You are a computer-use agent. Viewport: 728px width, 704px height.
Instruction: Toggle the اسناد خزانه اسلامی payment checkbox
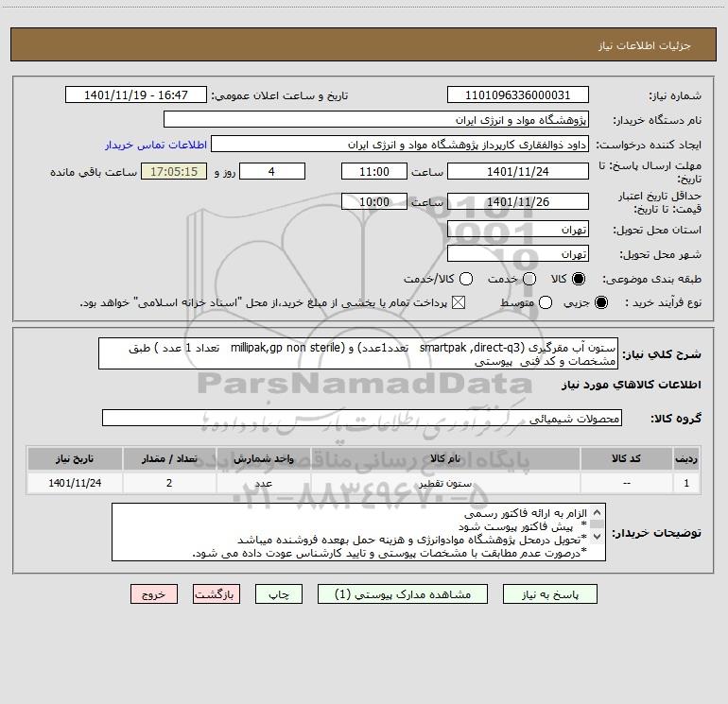(x=459, y=302)
